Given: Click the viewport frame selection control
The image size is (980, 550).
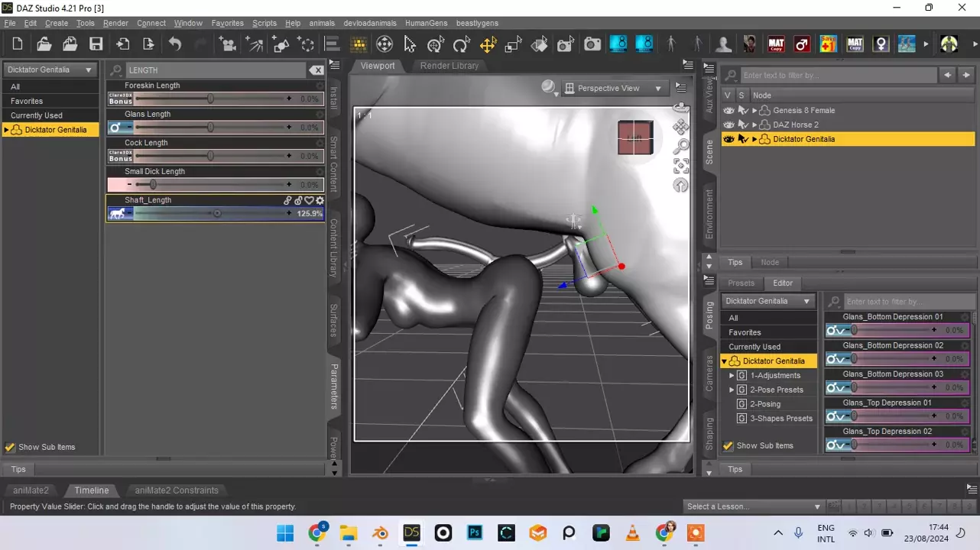Looking at the screenshot, I should pyautogui.click(x=680, y=166).
